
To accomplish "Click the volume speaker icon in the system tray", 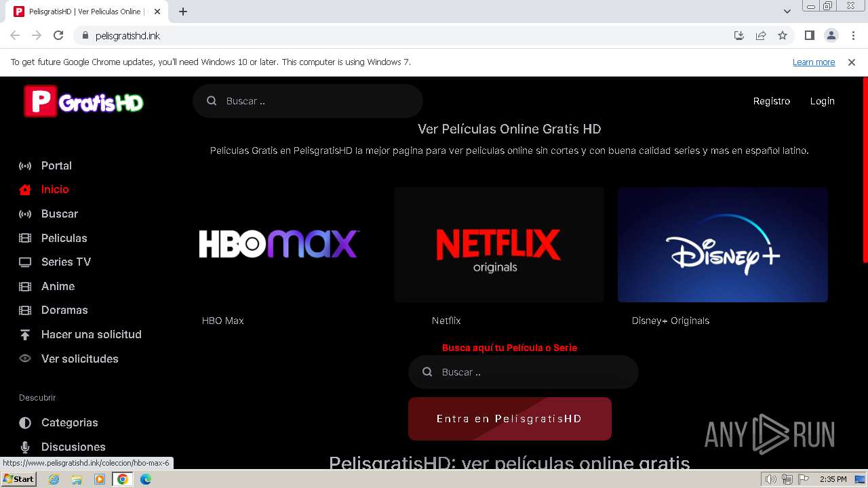I will 770,479.
